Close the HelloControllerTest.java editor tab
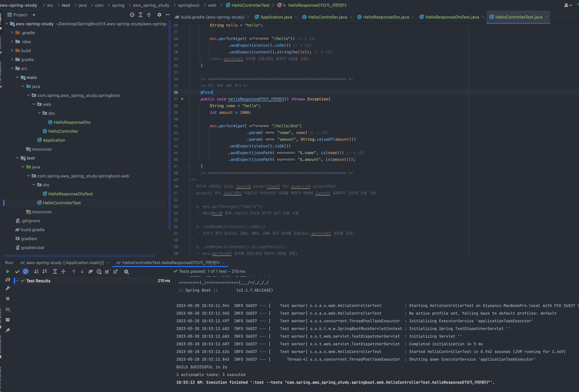 546,17
